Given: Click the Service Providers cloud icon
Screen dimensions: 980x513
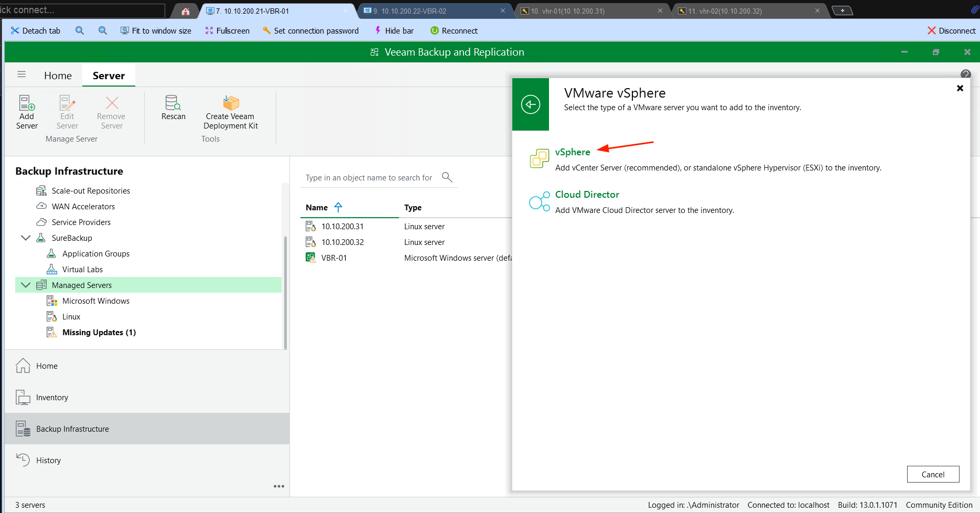Looking at the screenshot, I should (41, 222).
